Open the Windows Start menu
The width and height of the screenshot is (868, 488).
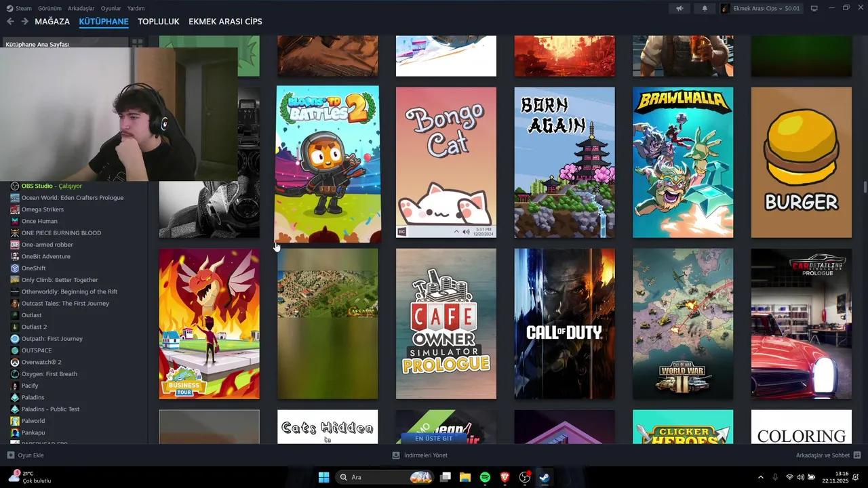click(323, 477)
